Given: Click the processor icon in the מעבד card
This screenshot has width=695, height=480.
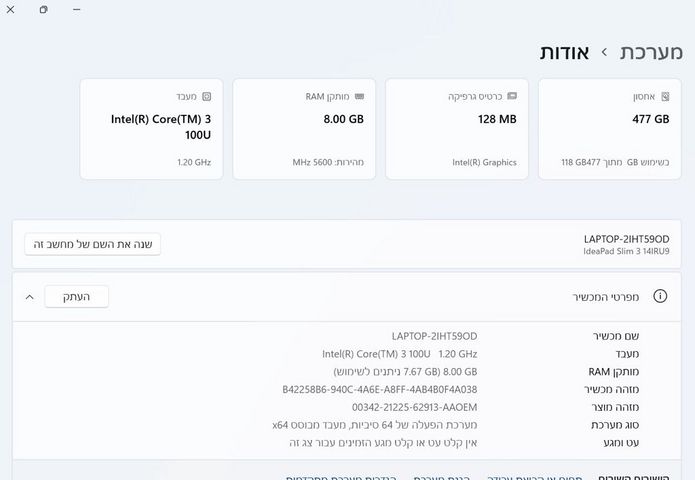Looking at the screenshot, I should click(207, 96).
